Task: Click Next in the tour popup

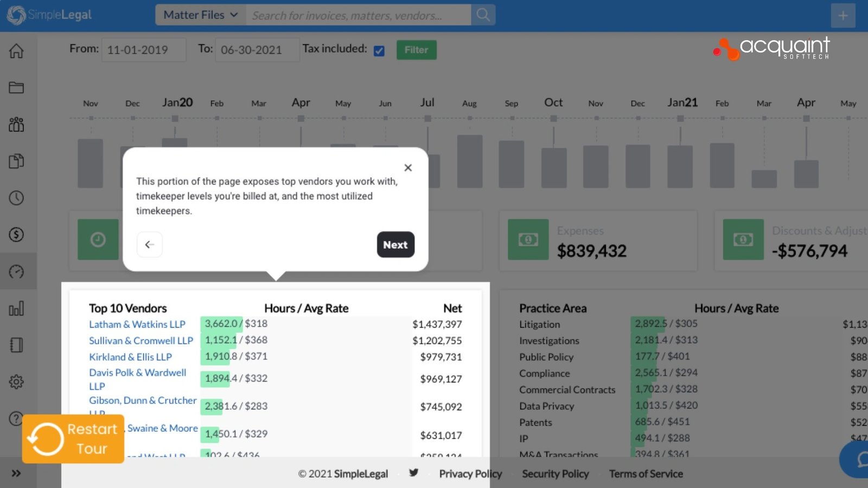Action: pyautogui.click(x=395, y=245)
